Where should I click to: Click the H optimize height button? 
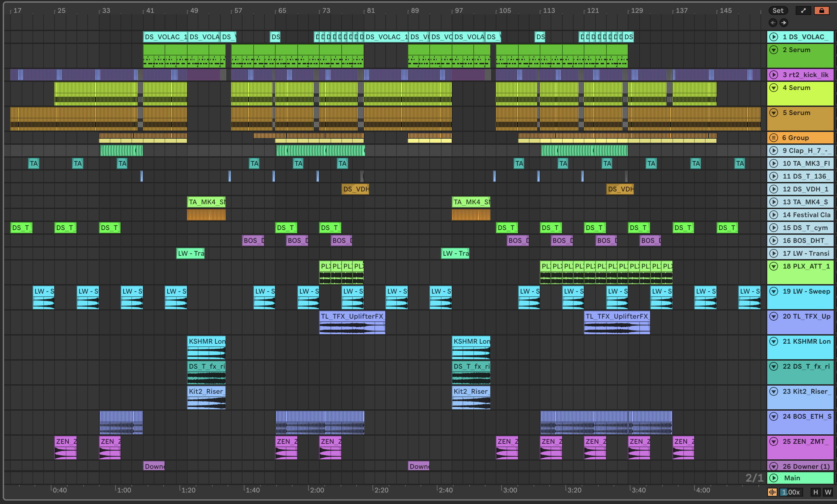tap(815, 492)
